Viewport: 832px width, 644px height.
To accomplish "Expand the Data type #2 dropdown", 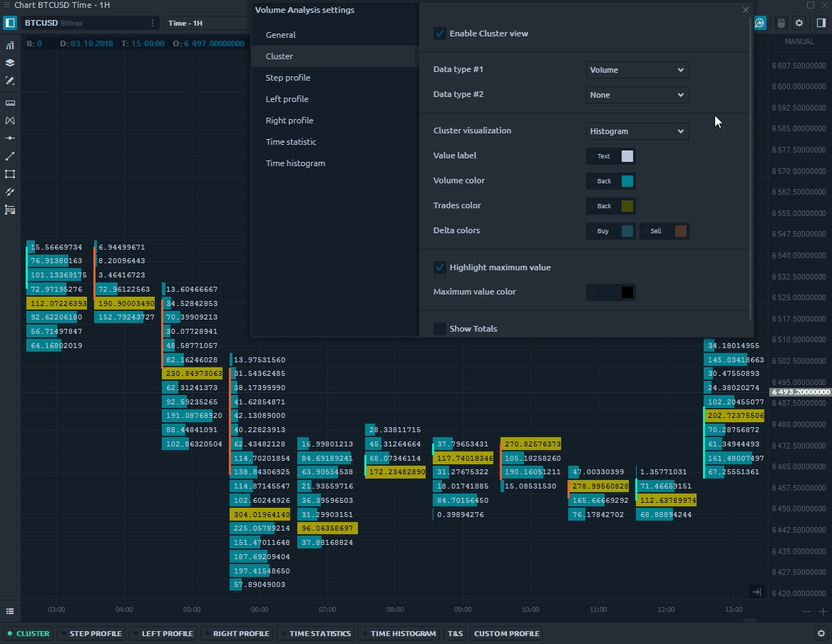I will (637, 95).
